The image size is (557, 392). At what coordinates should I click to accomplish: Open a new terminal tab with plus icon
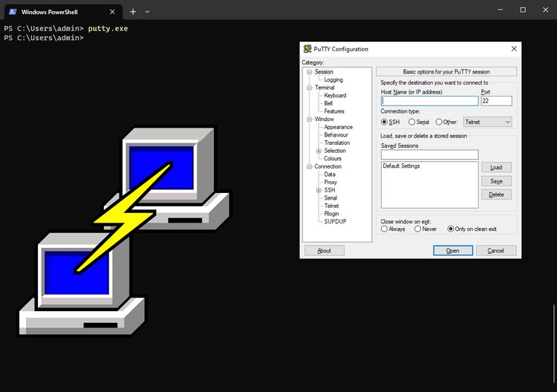pos(133,12)
